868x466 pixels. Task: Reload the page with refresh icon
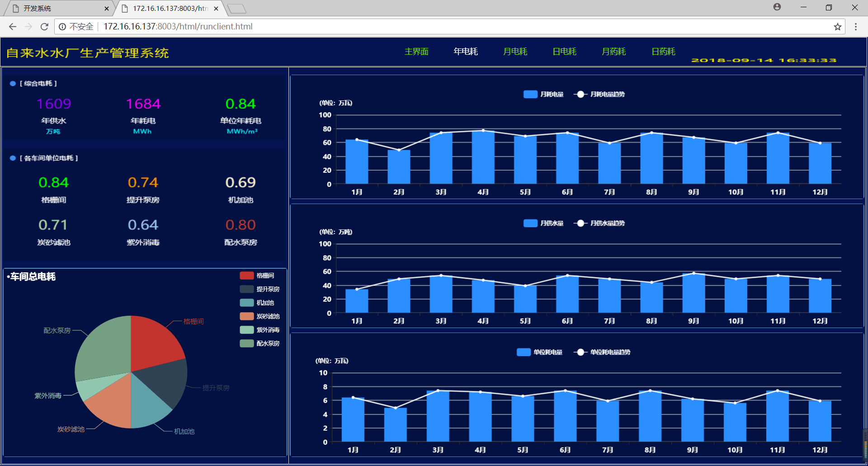pyautogui.click(x=44, y=27)
